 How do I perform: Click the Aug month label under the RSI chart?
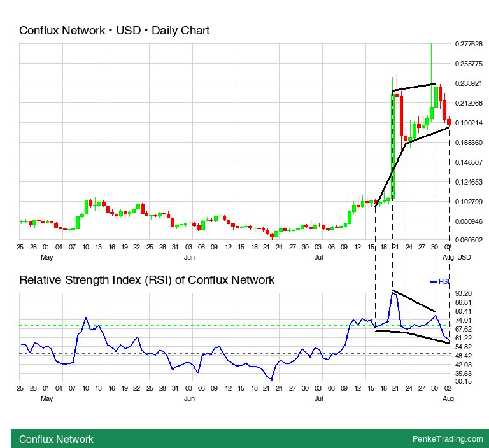coord(448,398)
